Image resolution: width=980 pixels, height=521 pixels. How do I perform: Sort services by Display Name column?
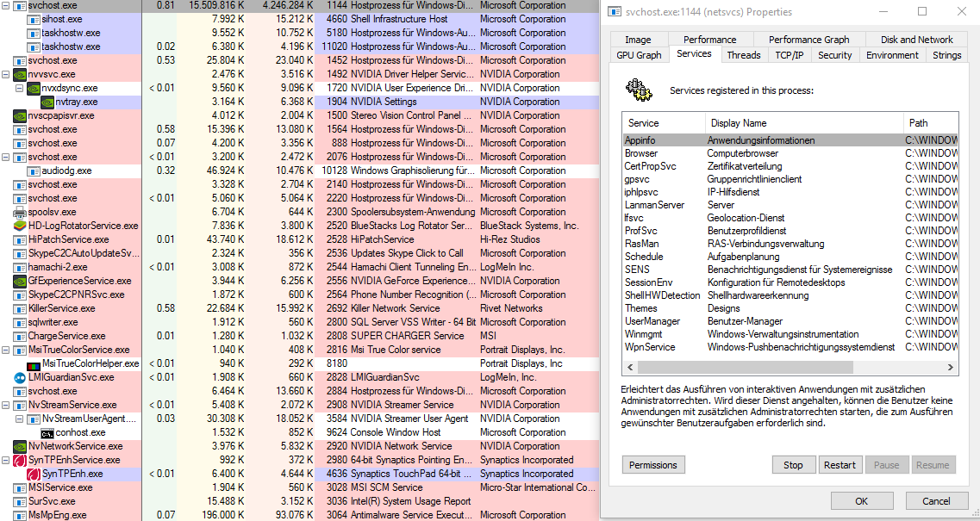click(804, 123)
